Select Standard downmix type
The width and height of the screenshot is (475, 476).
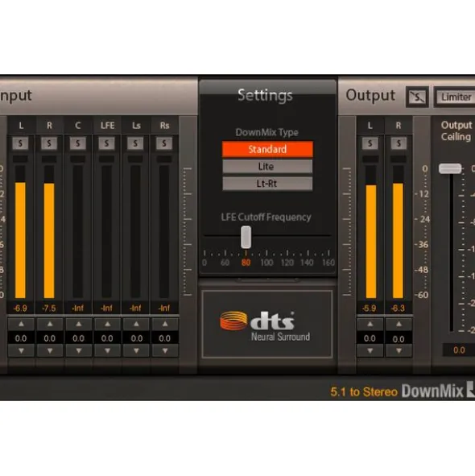click(x=267, y=149)
